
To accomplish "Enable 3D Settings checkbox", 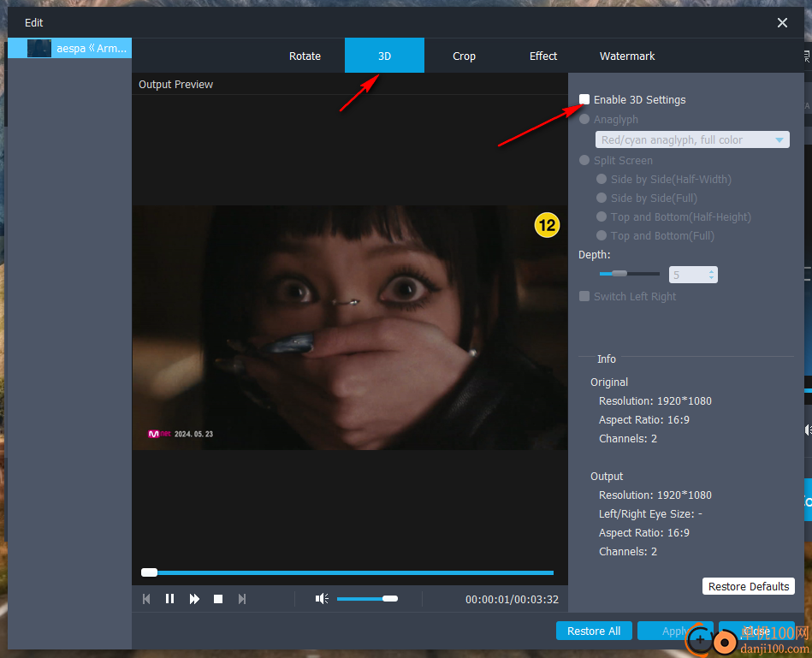I will pos(584,99).
